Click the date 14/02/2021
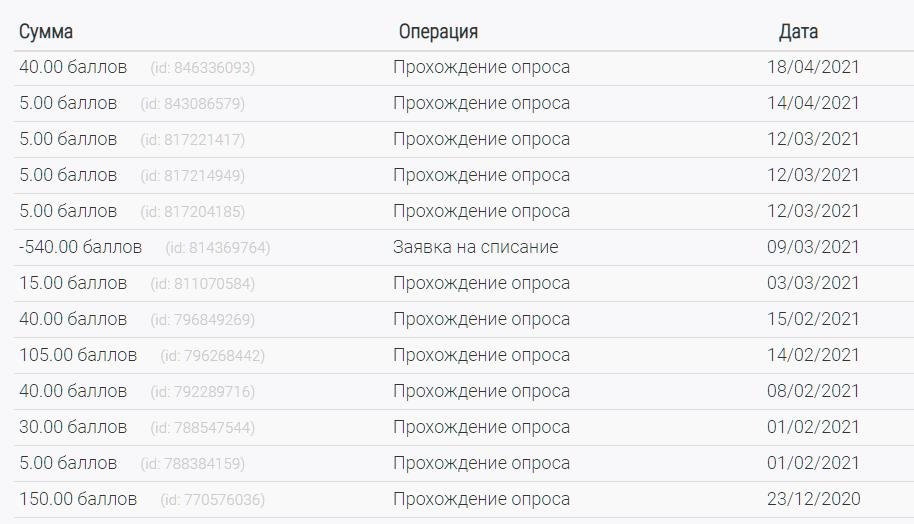Viewport: 914px width, 524px height. 813,355
